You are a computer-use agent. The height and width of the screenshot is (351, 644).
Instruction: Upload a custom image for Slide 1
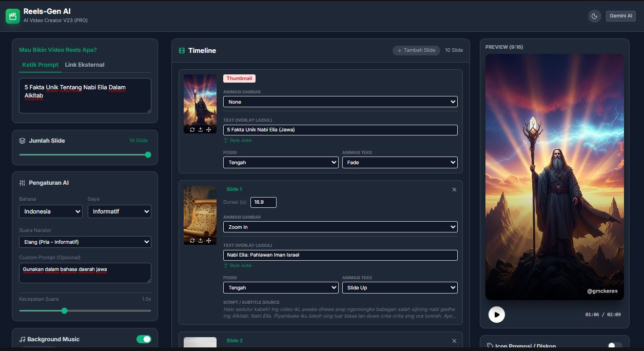[x=200, y=240]
